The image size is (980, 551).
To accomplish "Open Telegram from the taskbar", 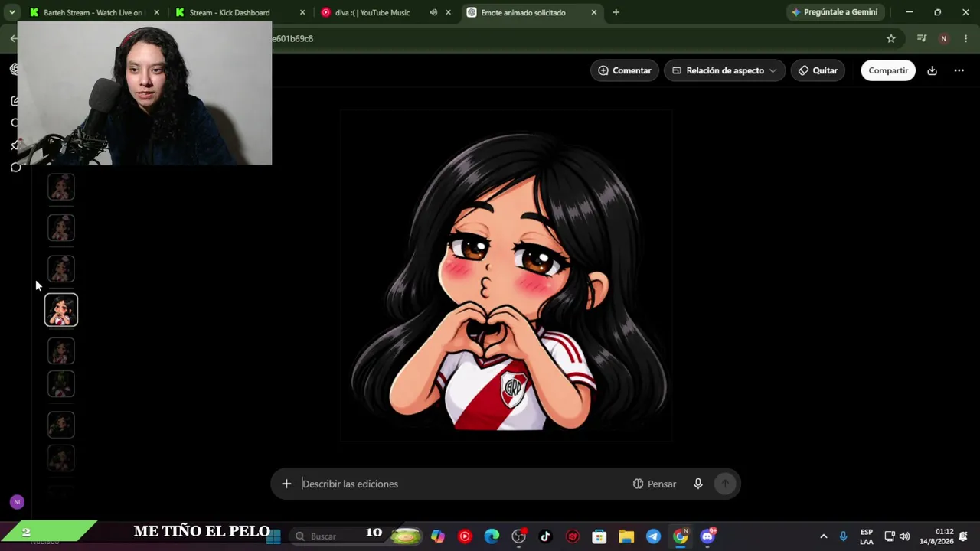I will 653,536.
